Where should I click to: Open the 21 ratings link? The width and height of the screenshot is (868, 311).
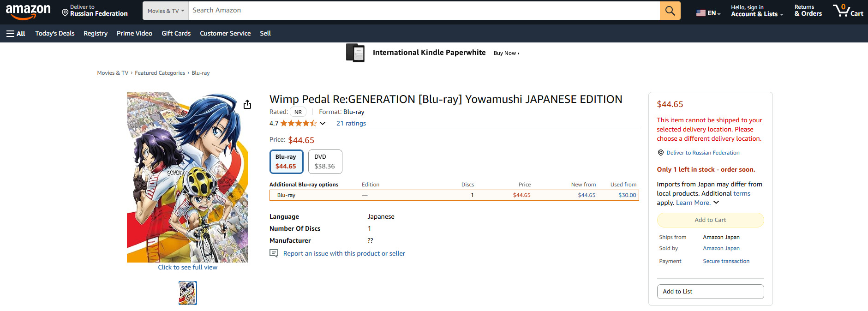click(351, 123)
